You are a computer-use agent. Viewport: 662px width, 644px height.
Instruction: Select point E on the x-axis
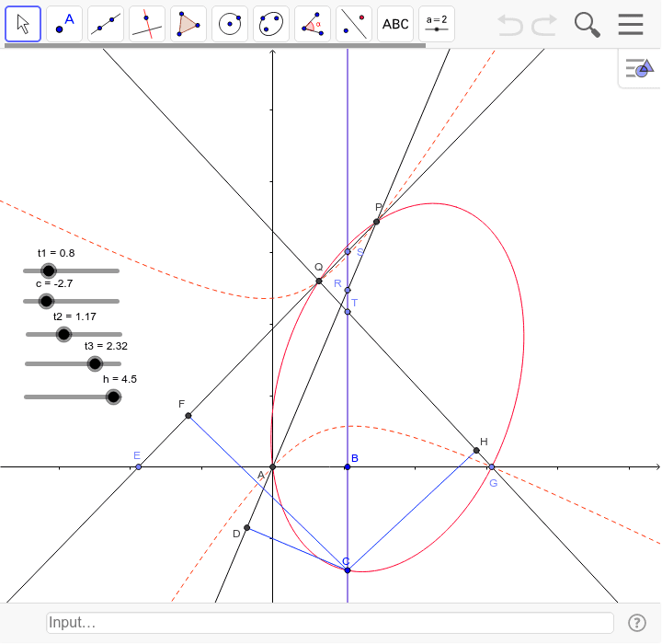click(139, 467)
